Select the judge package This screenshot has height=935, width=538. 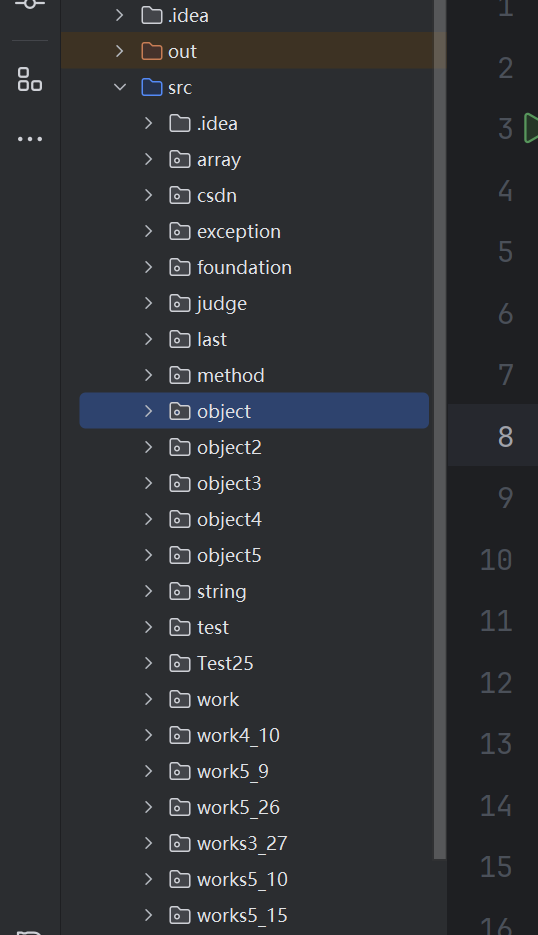[x=222, y=304]
